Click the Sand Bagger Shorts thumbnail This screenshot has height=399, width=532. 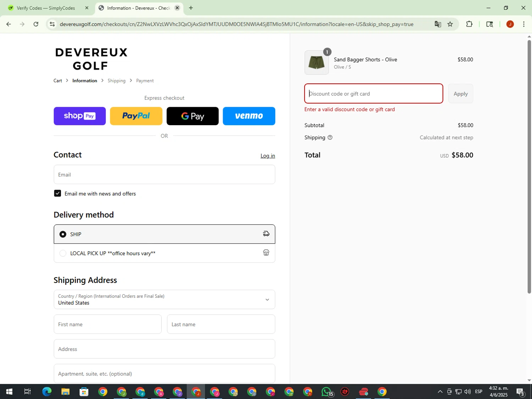pyautogui.click(x=317, y=63)
